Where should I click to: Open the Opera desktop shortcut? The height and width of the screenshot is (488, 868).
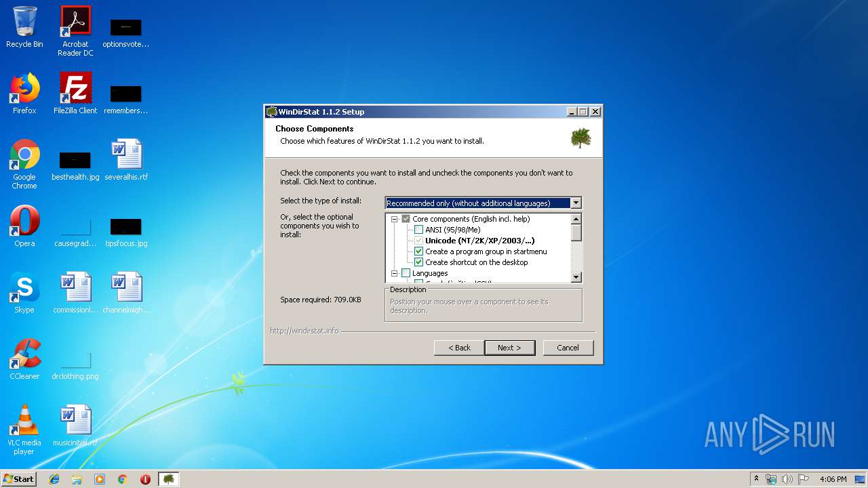coord(24,226)
